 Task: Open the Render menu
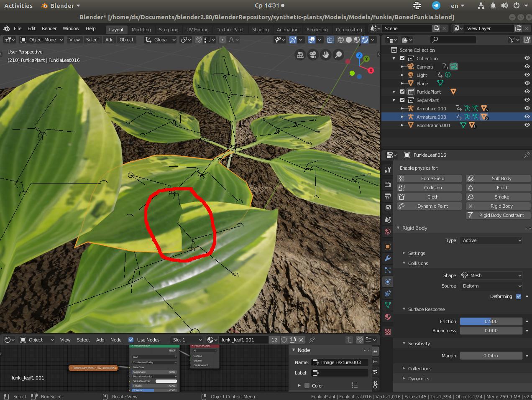[x=49, y=28]
